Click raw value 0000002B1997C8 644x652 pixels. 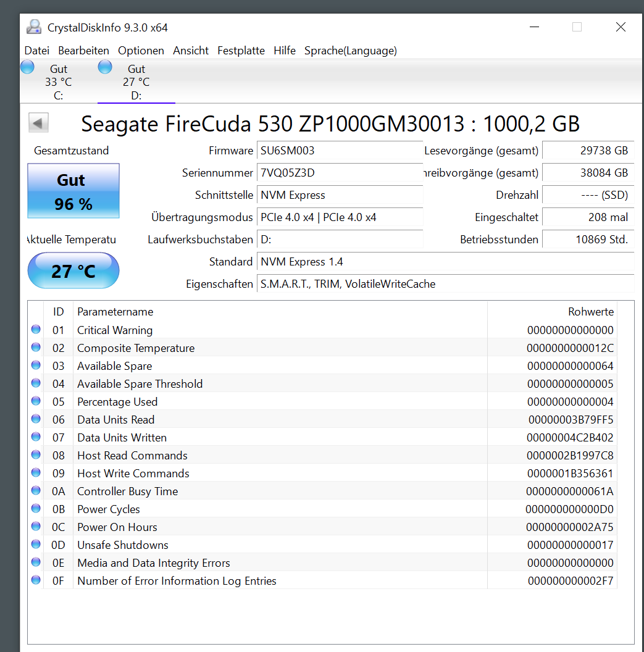click(x=570, y=455)
